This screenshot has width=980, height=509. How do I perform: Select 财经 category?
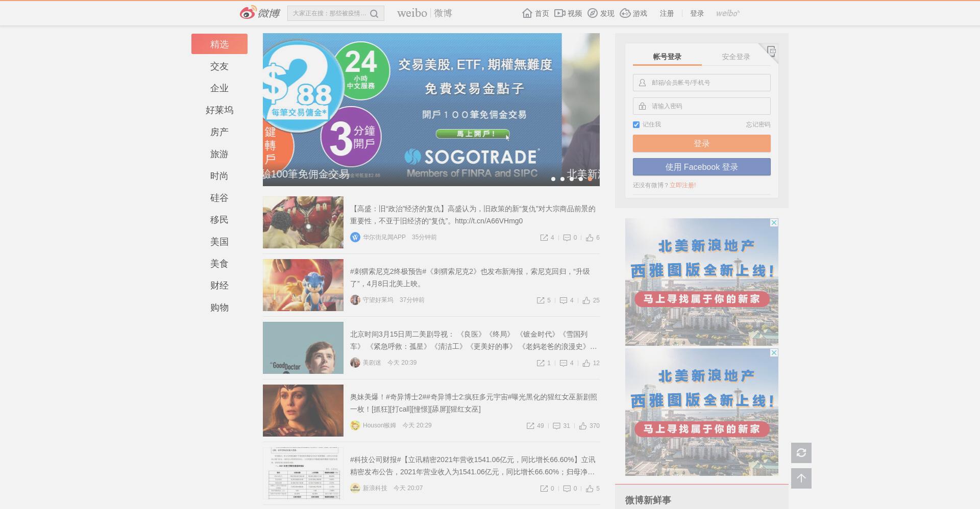click(219, 286)
